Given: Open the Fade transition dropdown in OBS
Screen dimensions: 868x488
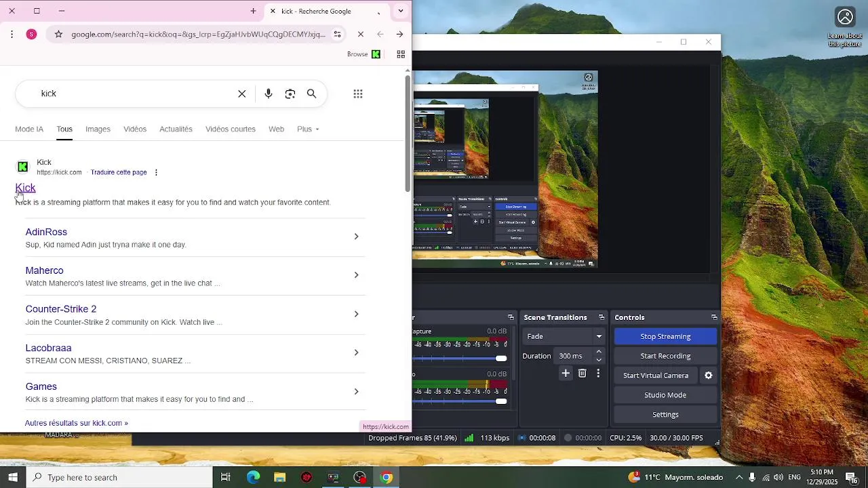Looking at the screenshot, I should click(x=564, y=336).
